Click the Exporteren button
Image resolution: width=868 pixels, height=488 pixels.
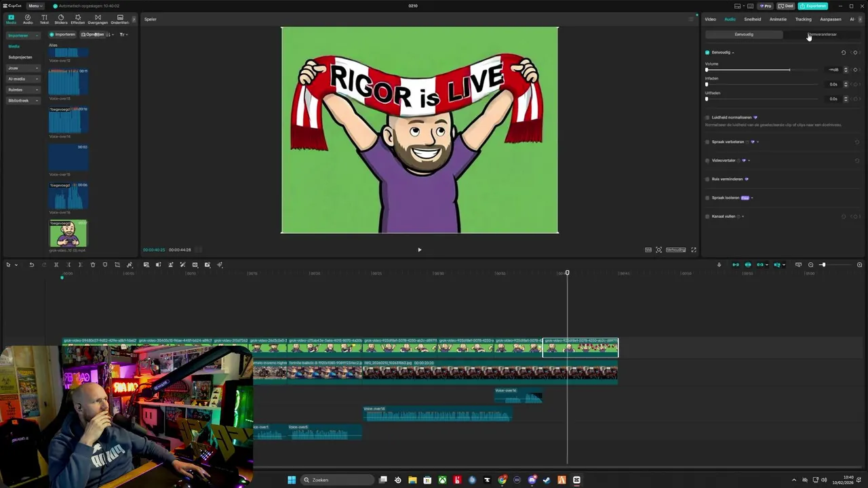pyautogui.click(x=812, y=6)
